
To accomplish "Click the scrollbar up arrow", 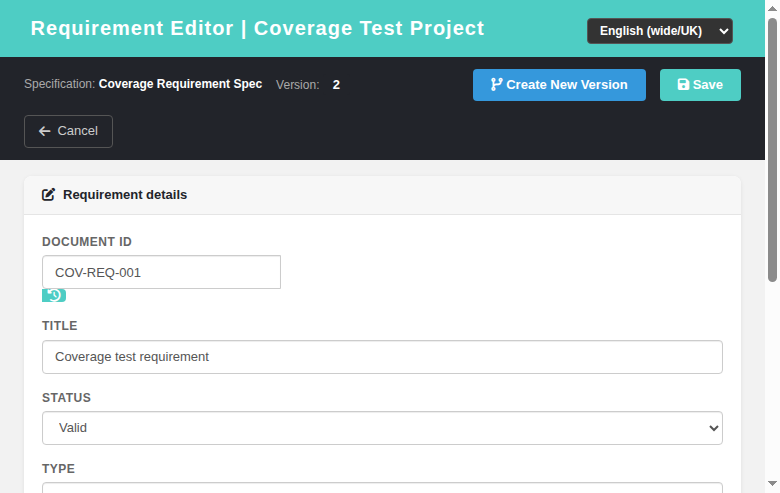I will (x=772, y=8).
